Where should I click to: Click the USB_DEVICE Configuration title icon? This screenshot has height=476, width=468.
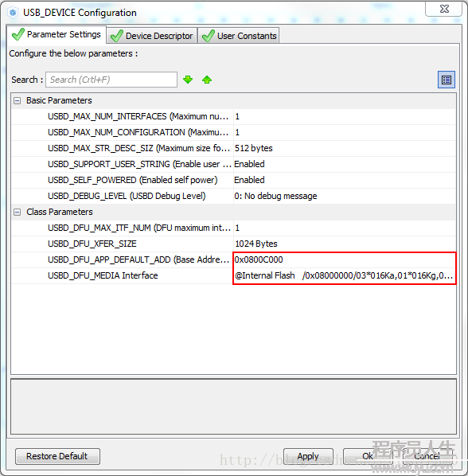click(x=13, y=13)
